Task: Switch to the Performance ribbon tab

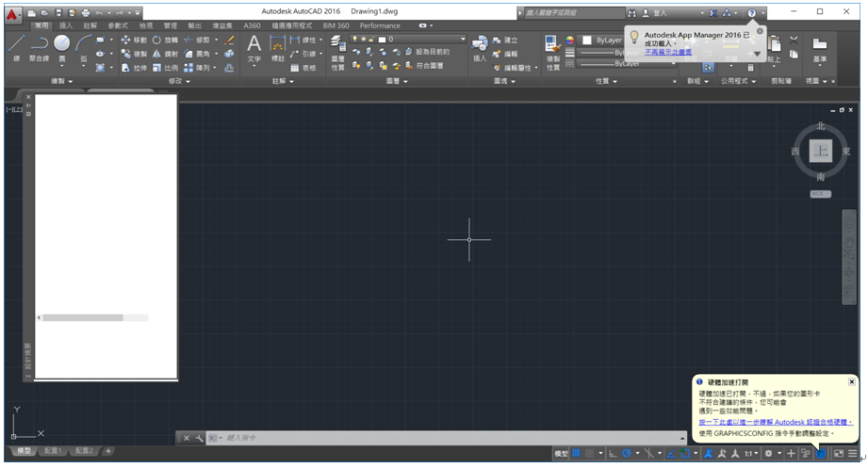Action: point(380,25)
